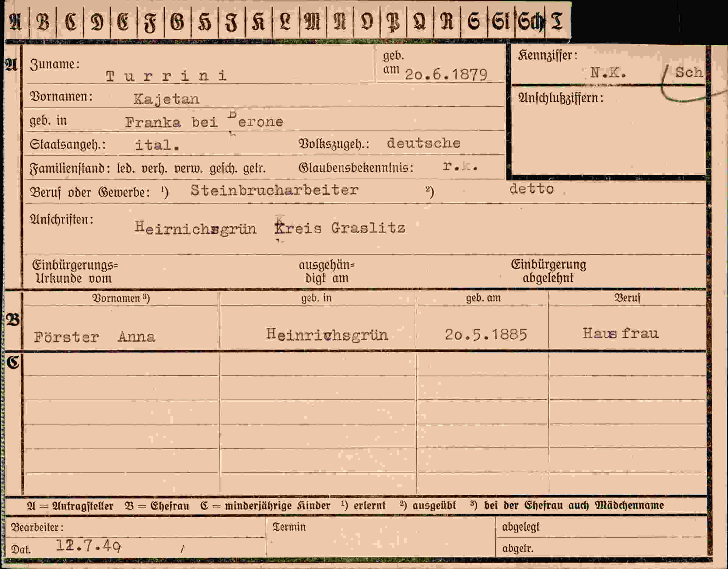
Task: Click marital status option 'verh.'
Action: tap(154, 168)
